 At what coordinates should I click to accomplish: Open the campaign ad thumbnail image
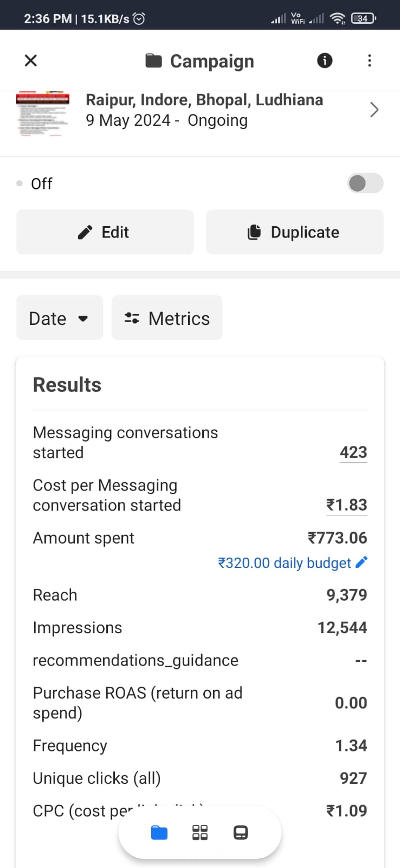click(x=43, y=113)
